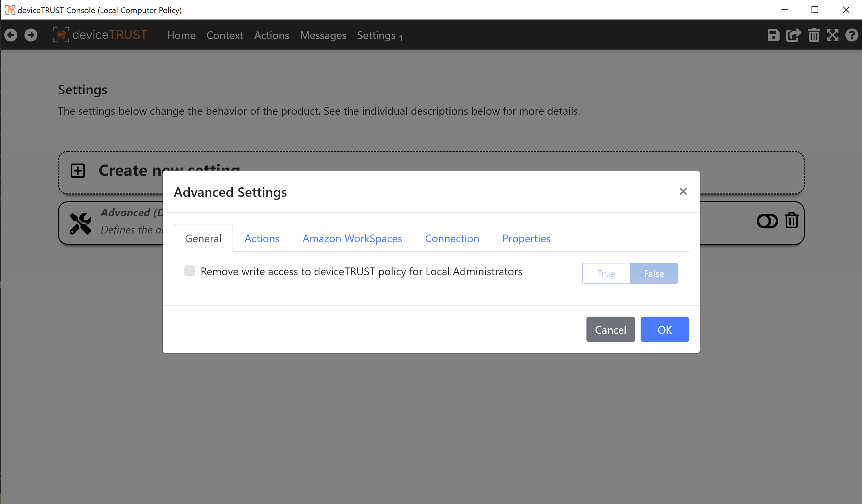This screenshot has width=862, height=504.
Task: Click the trash icon in top toolbar
Action: pyautogui.click(x=814, y=35)
